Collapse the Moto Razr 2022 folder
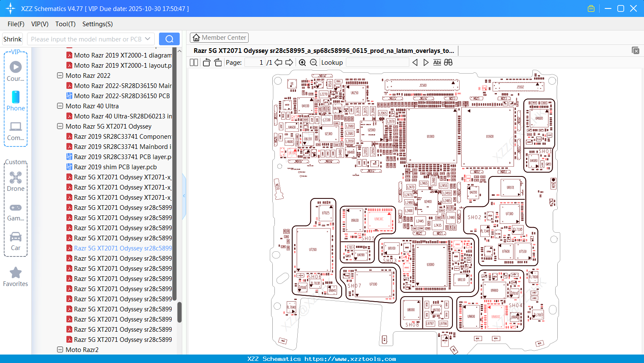This screenshot has width=644, height=363. click(x=60, y=75)
